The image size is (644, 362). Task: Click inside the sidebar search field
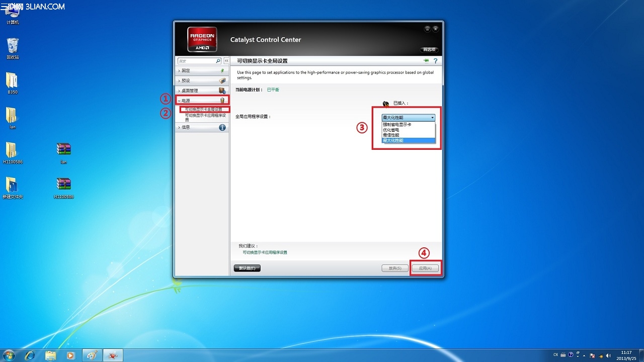point(196,61)
